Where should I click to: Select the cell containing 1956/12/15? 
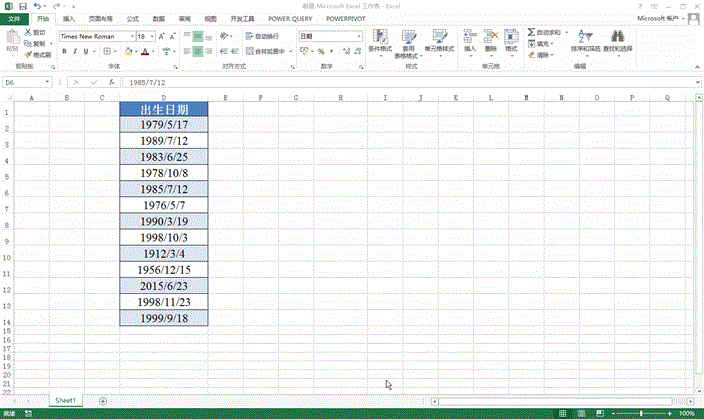tap(163, 270)
